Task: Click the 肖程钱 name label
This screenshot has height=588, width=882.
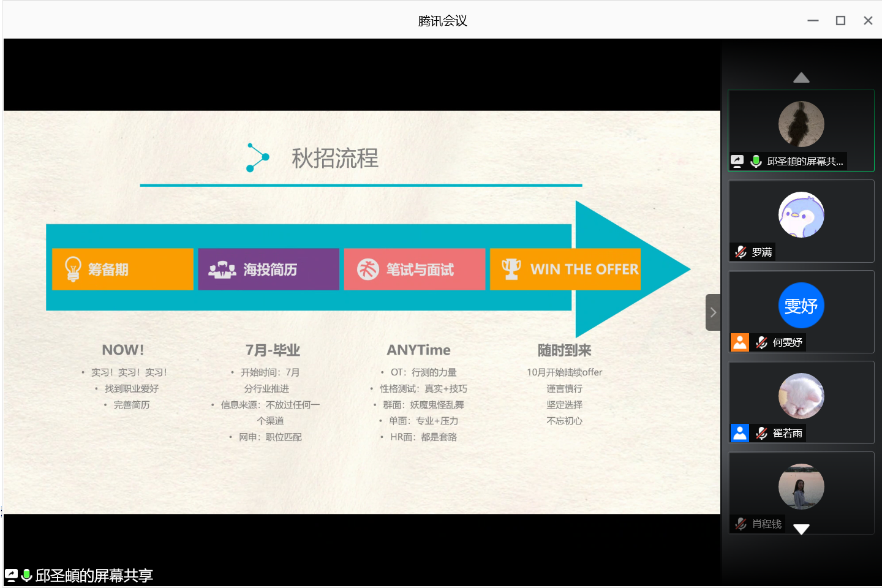Action: click(766, 524)
